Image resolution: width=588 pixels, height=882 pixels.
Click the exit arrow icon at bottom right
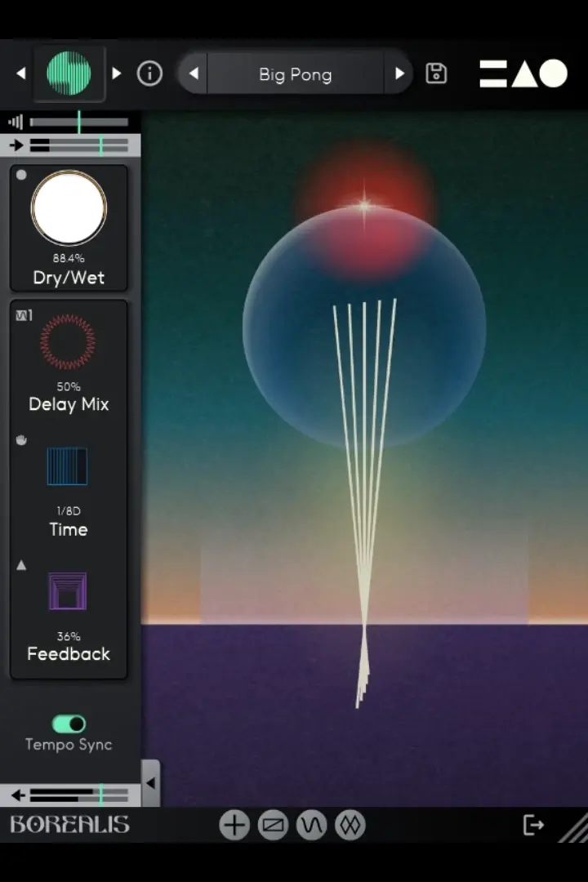pos(533,825)
